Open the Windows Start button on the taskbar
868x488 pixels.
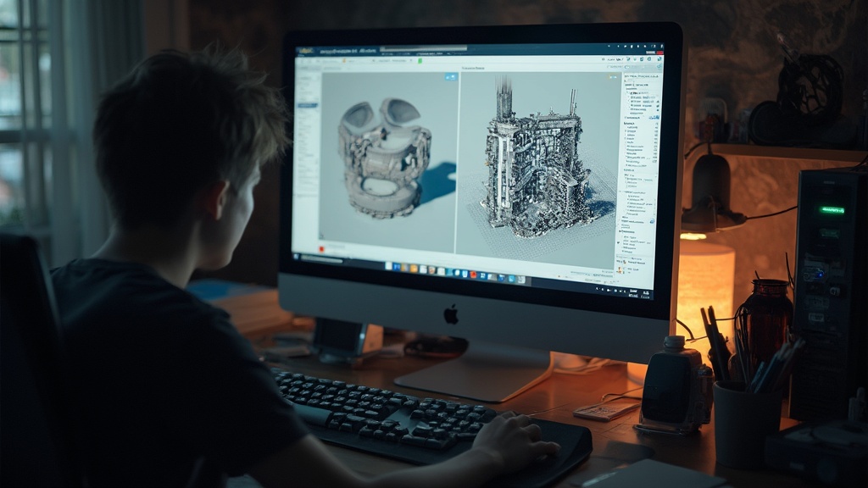point(296,256)
